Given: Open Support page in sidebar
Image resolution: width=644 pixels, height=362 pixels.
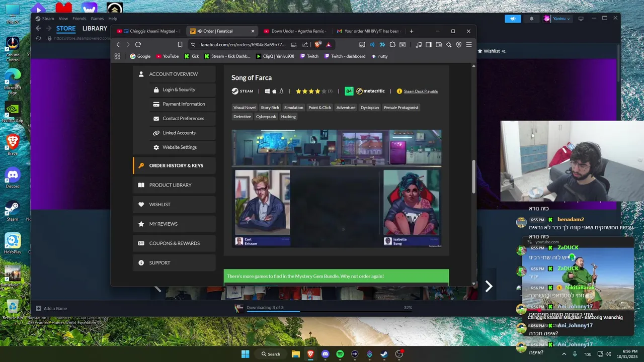Looking at the screenshot, I should [174, 263].
